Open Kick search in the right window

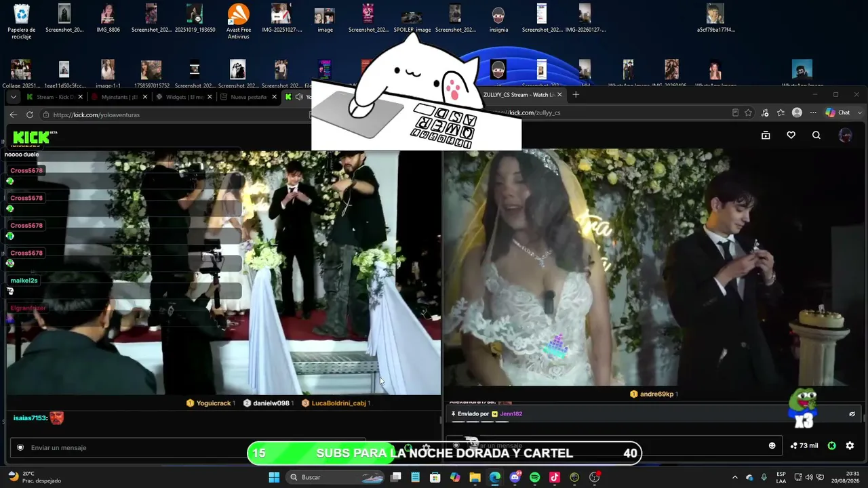816,136
